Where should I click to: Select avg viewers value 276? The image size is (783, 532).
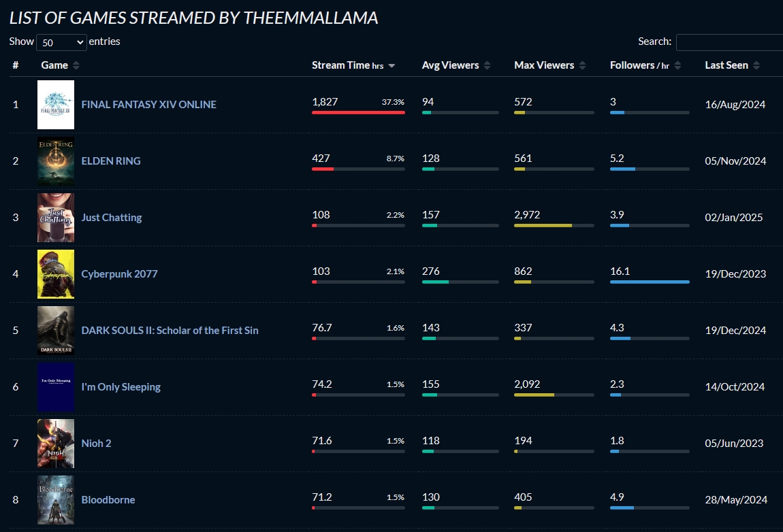coord(431,271)
